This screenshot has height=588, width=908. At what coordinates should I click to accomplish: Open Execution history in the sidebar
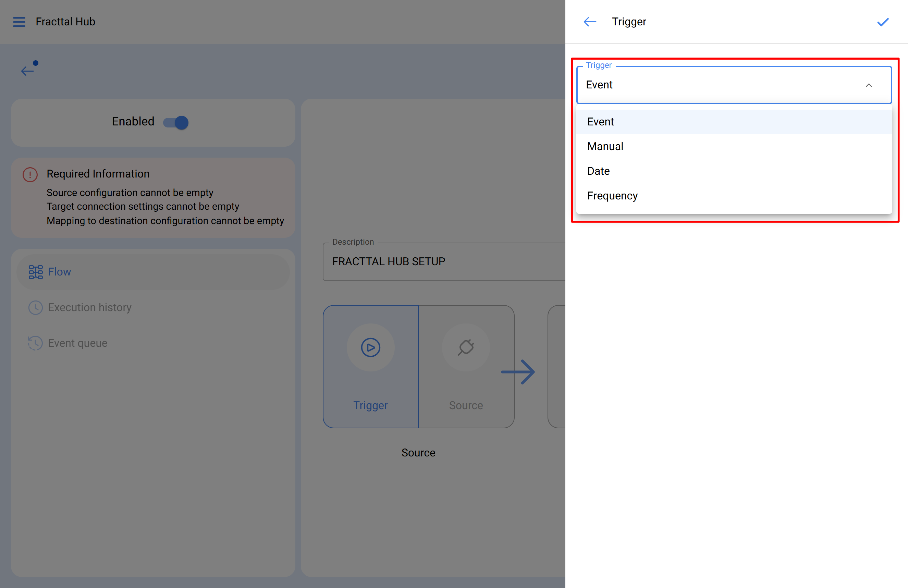pos(89,307)
